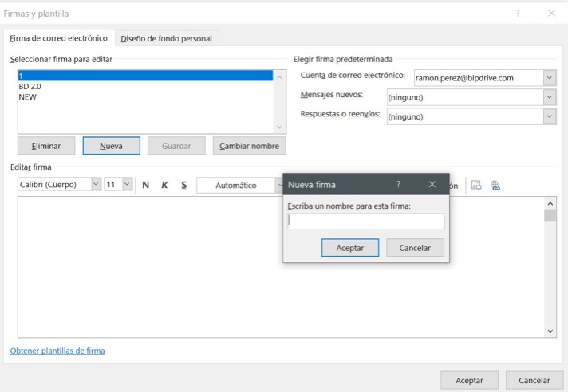568x392 pixels.
Task: Select signature 'BD 2.0' in the list
Action: click(145, 86)
